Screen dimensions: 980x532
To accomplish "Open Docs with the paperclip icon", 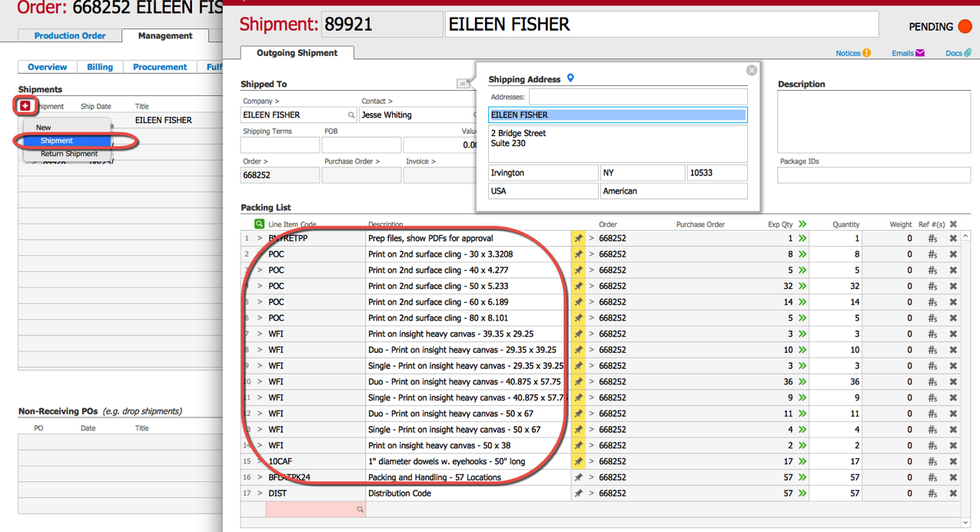I will click(968, 53).
